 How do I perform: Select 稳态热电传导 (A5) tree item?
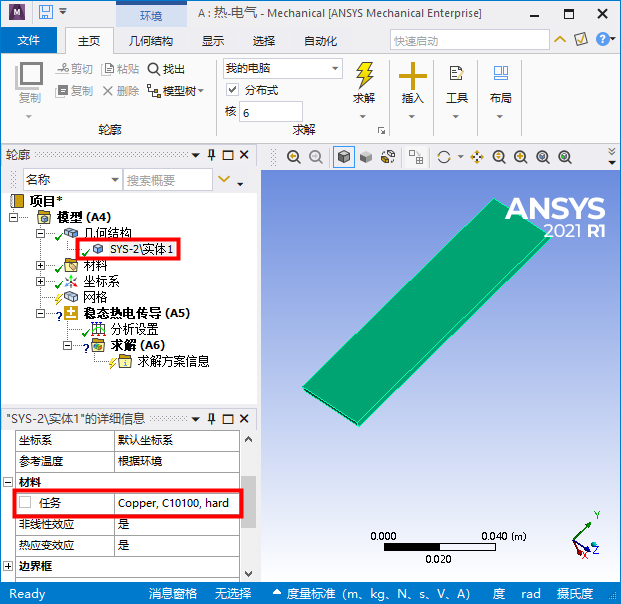pyautogui.click(x=136, y=313)
